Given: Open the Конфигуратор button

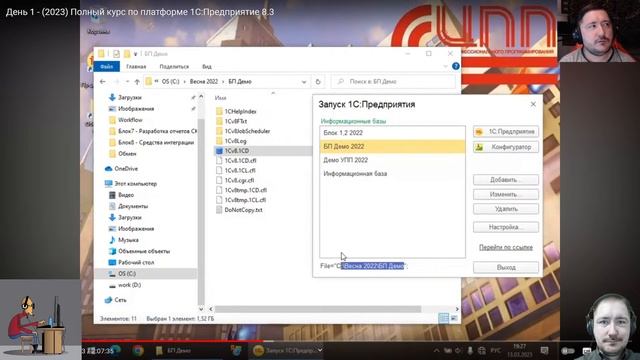Looking at the screenshot, I should point(506,147).
